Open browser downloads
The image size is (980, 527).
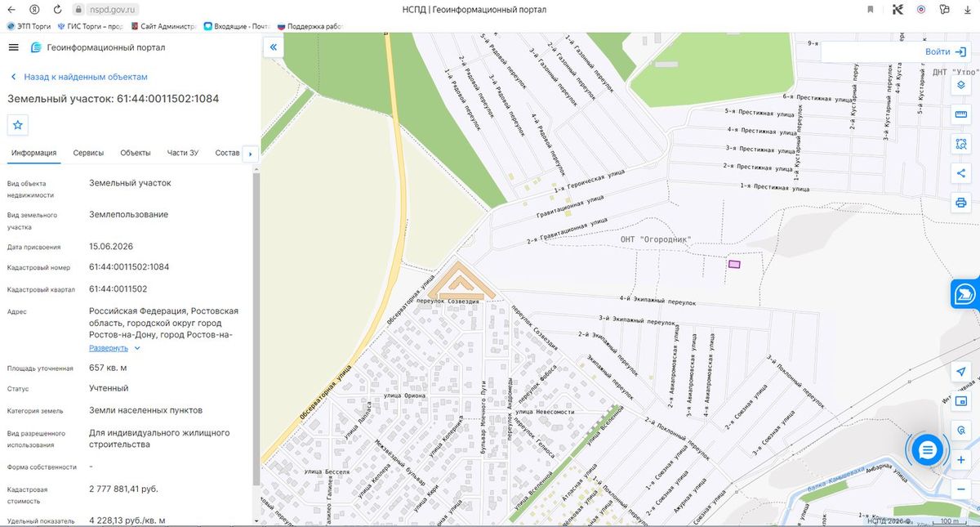point(969,10)
